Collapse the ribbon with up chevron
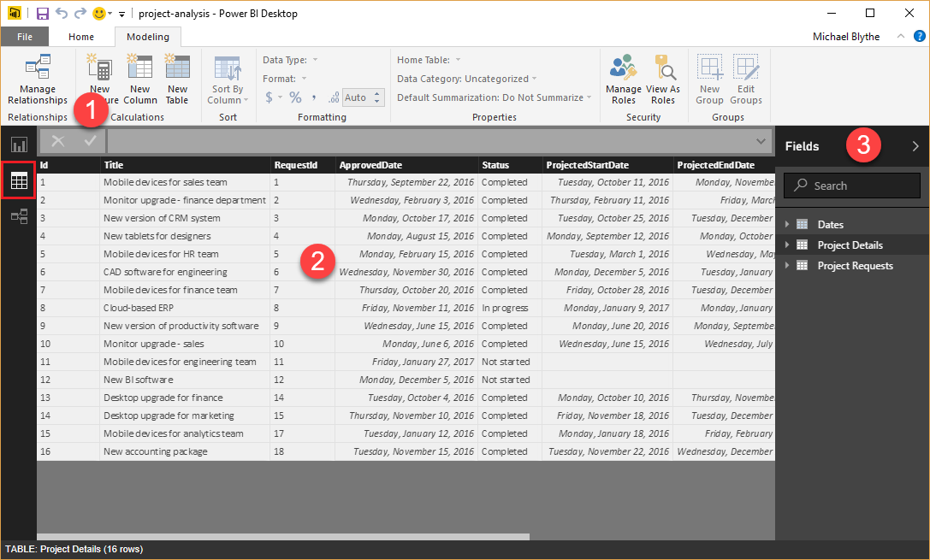This screenshot has height=560, width=930. (x=900, y=36)
